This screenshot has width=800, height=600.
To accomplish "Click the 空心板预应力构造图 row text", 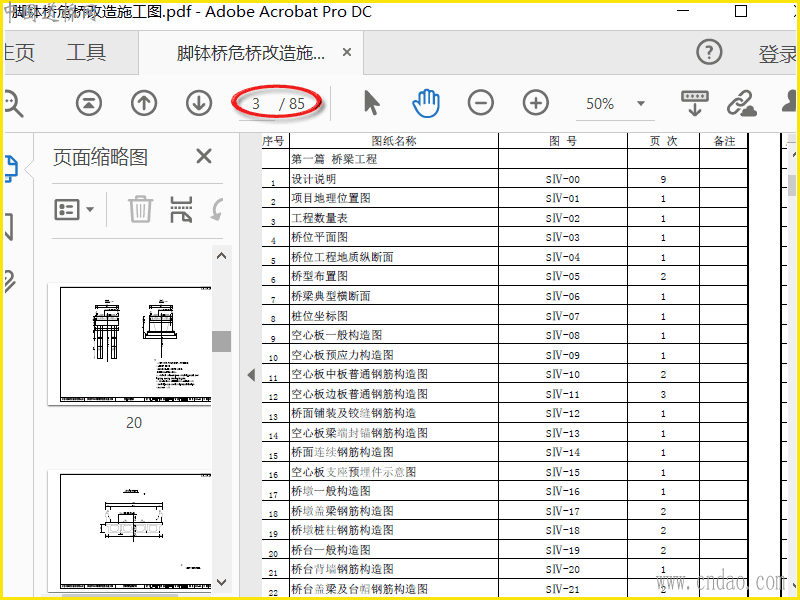I will pyautogui.click(x=342, y=355).
